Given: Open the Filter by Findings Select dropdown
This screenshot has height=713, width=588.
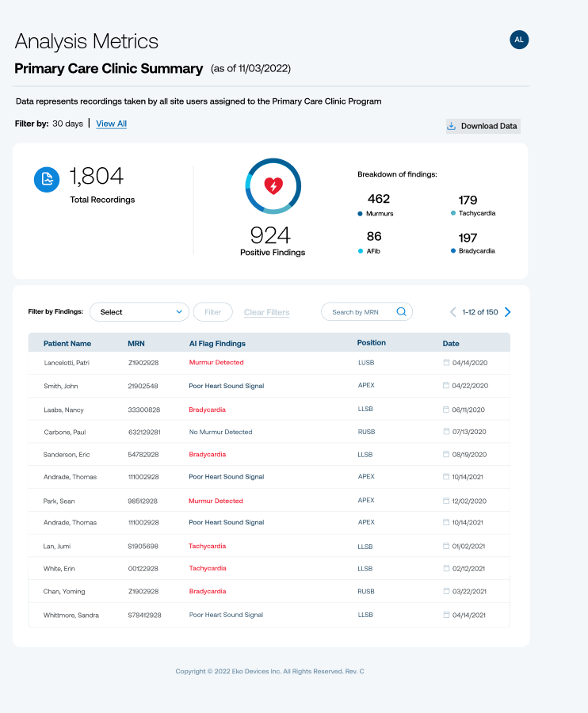Looking at the screenshot, I should coord(139,312).
